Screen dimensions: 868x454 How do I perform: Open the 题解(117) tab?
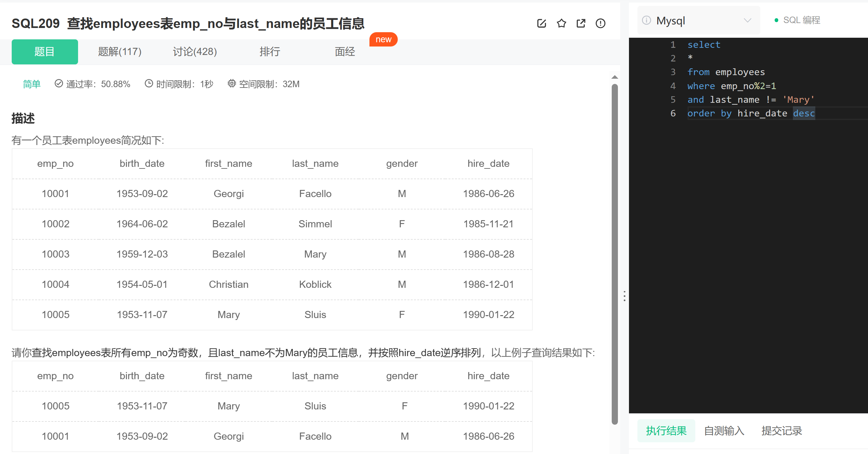pyautogui.click(x=120, y=52)
